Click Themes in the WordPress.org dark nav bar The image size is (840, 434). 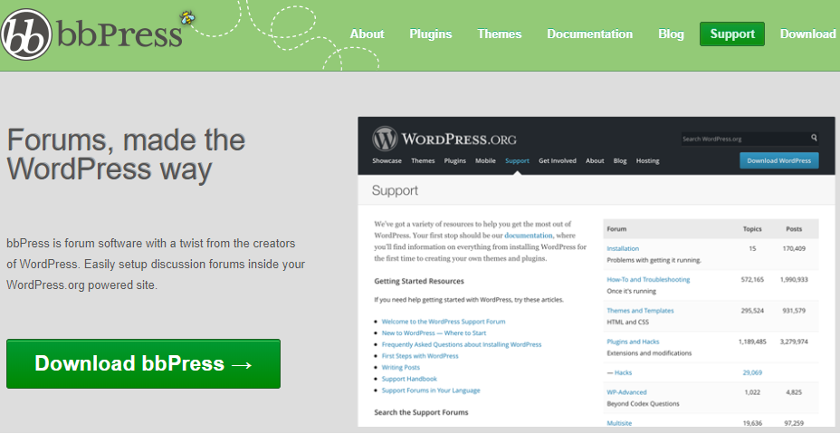[423, 161]
